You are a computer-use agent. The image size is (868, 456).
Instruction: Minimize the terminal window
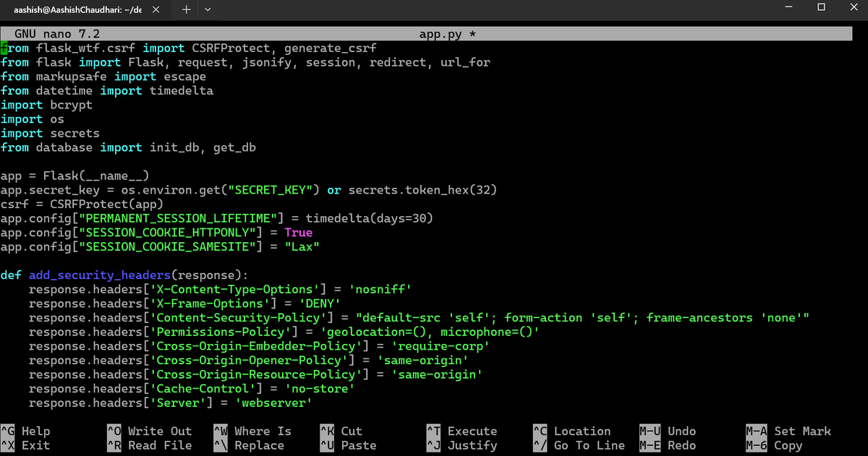pos(788,7)
